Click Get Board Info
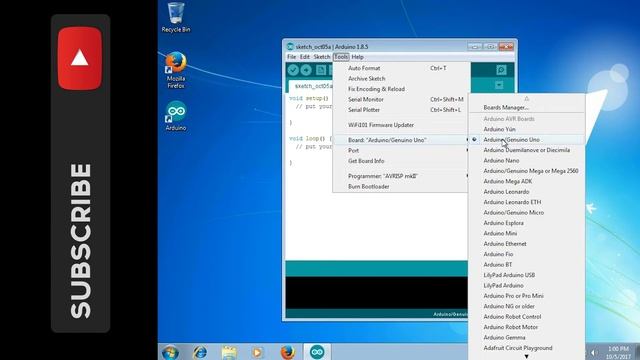 tap(401, 161)
